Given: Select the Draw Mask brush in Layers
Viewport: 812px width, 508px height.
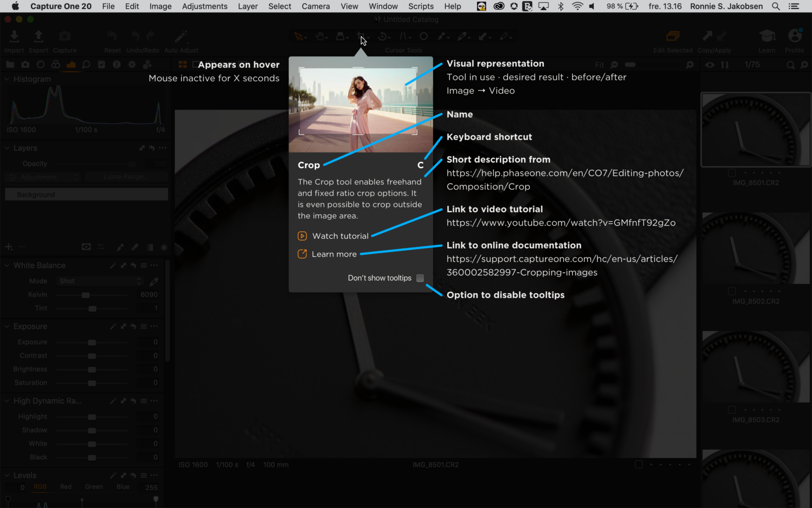Looking at the screenshot, I should point(120,247).
